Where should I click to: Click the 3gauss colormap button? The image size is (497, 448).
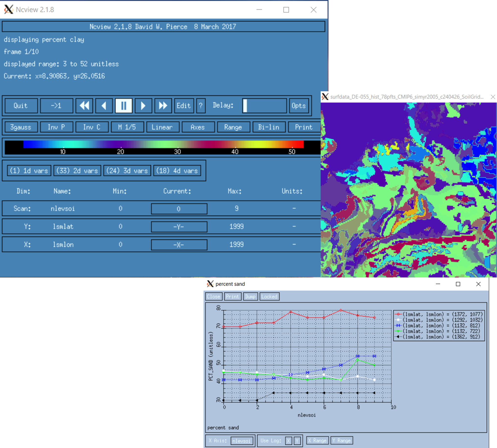(x=21, y=127)
